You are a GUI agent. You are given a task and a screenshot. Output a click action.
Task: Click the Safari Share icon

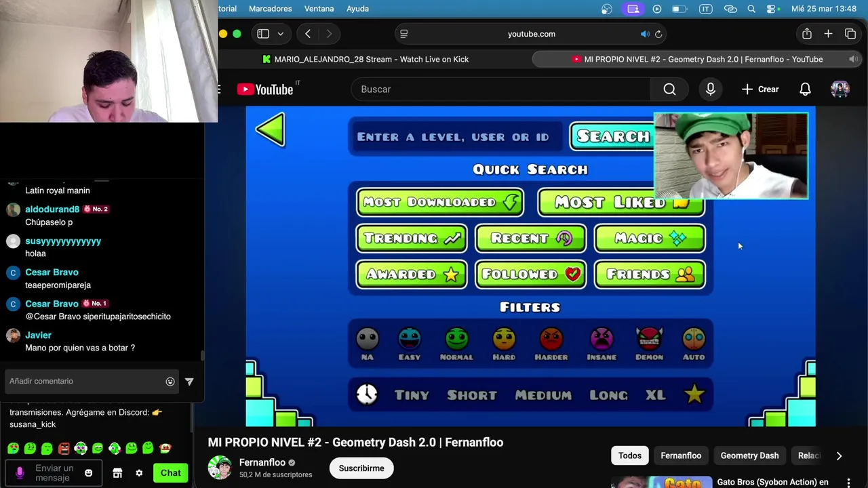806,34
